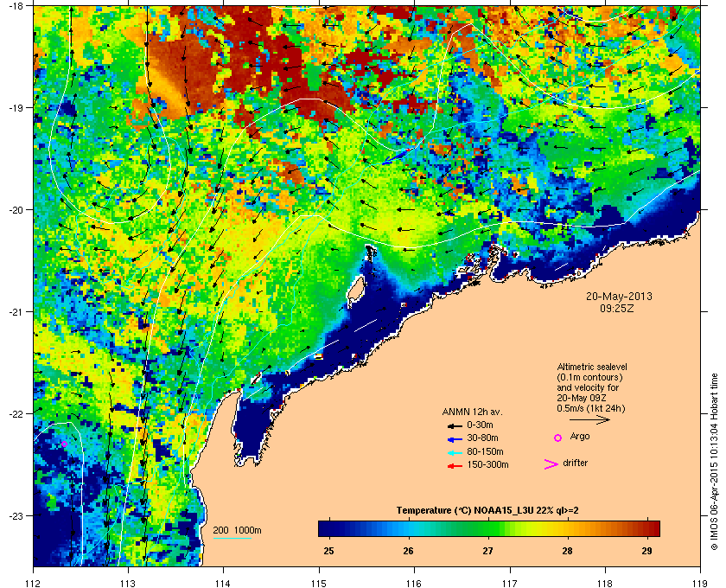
Task: Click the '80-150m' depth label
Action: point(485,451)
